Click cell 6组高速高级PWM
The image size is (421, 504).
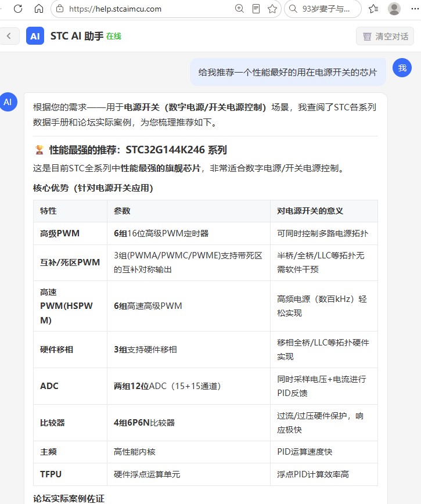click(x=189, y=306)
